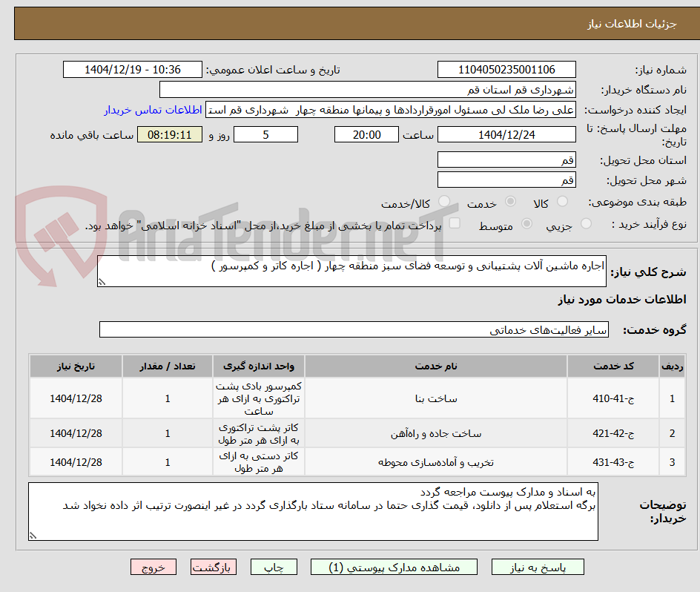The height and width of the screenshot is (592, 700).
Task: Select the خدمت radio button
Action: click(510, 202)
